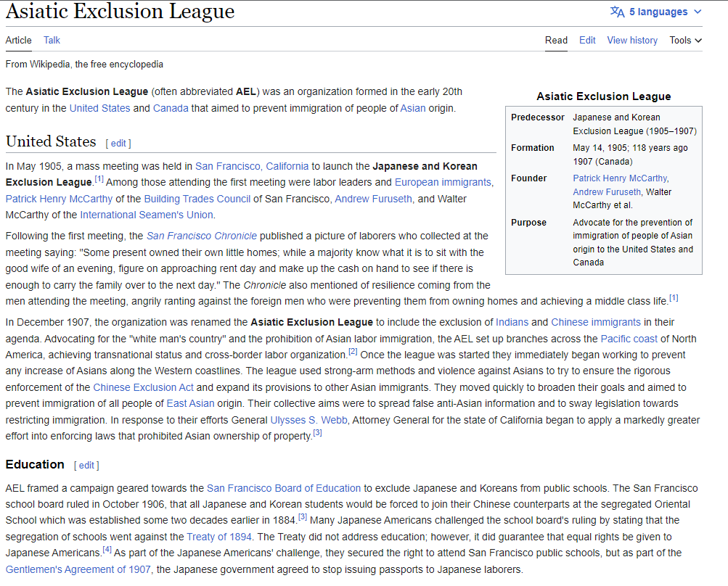Open San Francisco Chronicle link

coord(202,236)
